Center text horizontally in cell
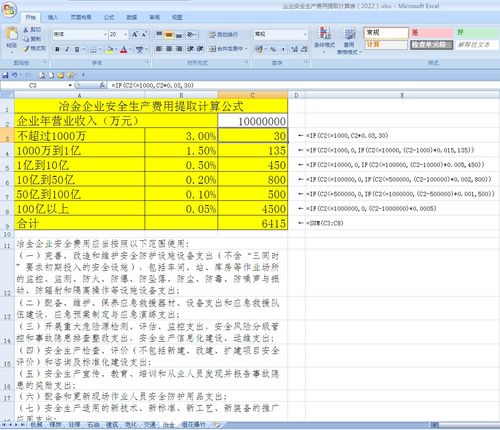500x430 pixels. pos(169,49)
